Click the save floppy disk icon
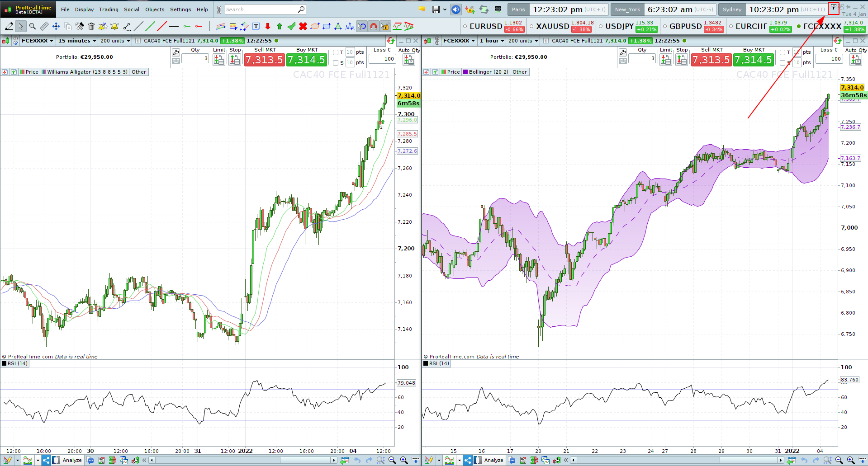Image resolution: width=868 pixels, height=466 pixels. click(436, 9)
